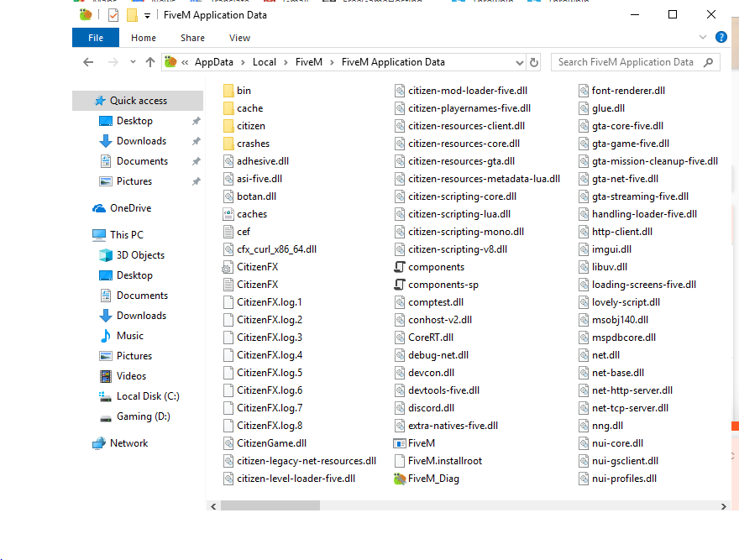
Task: Select gta-streaming-five.dll file
Action: pos(633,196)
